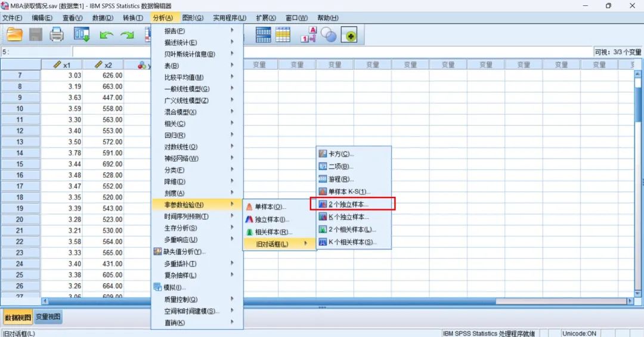Click the overlapping circles variable sets icon
The height and width of the screenshot is (337, 644).
(x=329, y=35)
